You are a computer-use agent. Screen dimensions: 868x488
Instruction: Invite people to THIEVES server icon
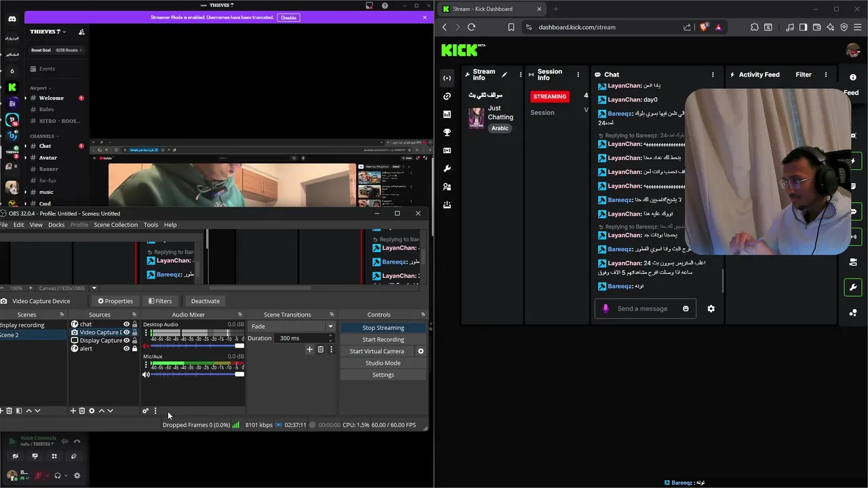[x=81, y=32]
